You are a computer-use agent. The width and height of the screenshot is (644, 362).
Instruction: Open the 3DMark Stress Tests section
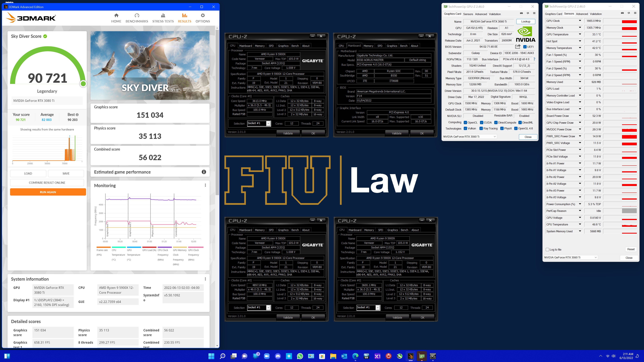click(x=163, y=18)
